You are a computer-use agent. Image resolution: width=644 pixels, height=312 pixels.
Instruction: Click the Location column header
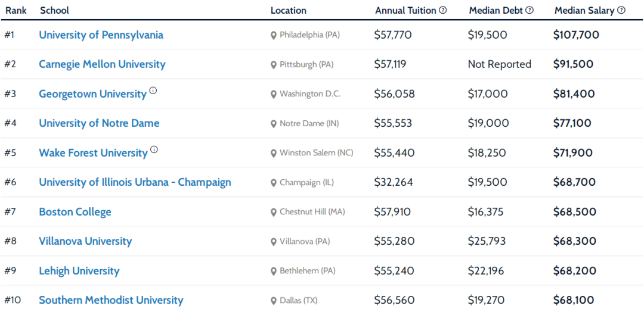pos(289,10)
